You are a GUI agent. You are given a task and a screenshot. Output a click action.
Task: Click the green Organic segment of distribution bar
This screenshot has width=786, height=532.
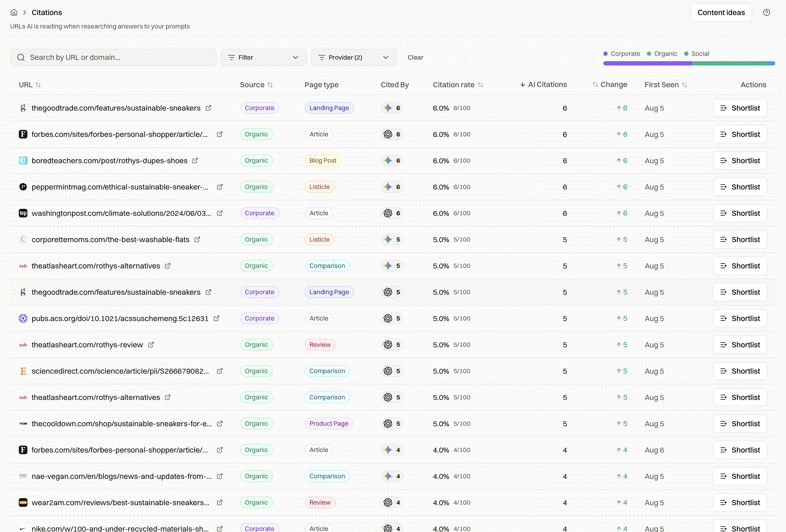pyautogui.click(x=729, y=64)
